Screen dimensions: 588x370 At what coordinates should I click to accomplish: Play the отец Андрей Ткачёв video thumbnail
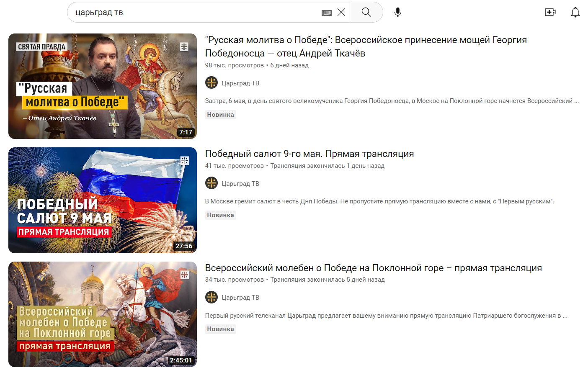103,86
